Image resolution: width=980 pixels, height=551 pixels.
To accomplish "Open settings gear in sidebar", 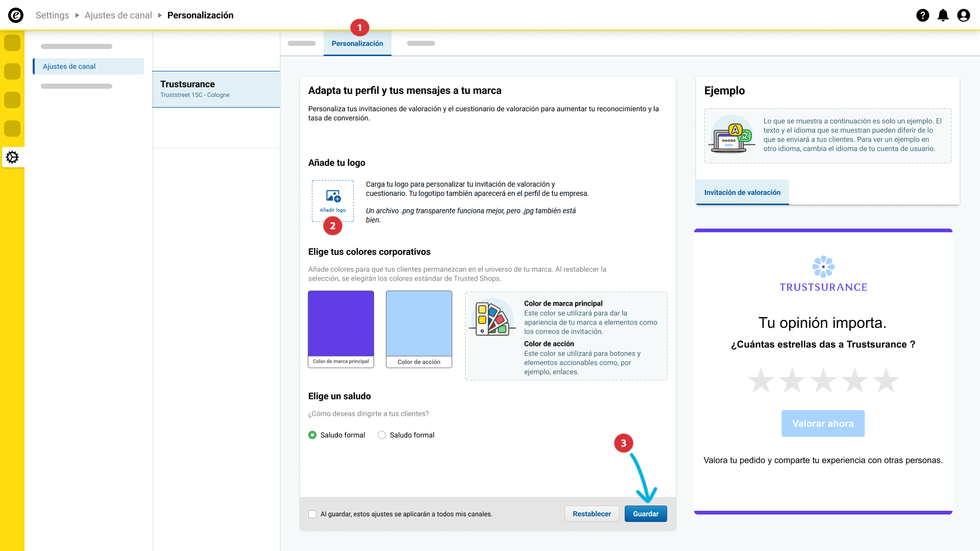I will coord(12,157).
